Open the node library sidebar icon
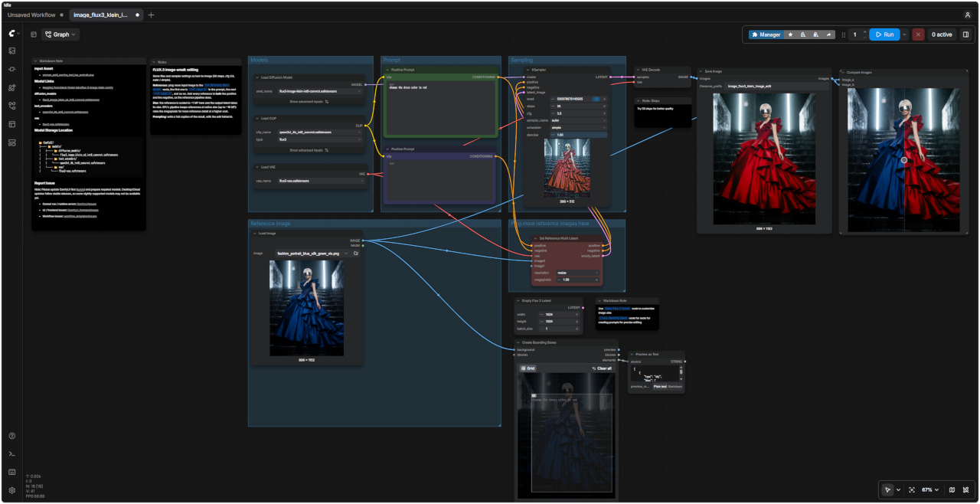 point(12,69)
